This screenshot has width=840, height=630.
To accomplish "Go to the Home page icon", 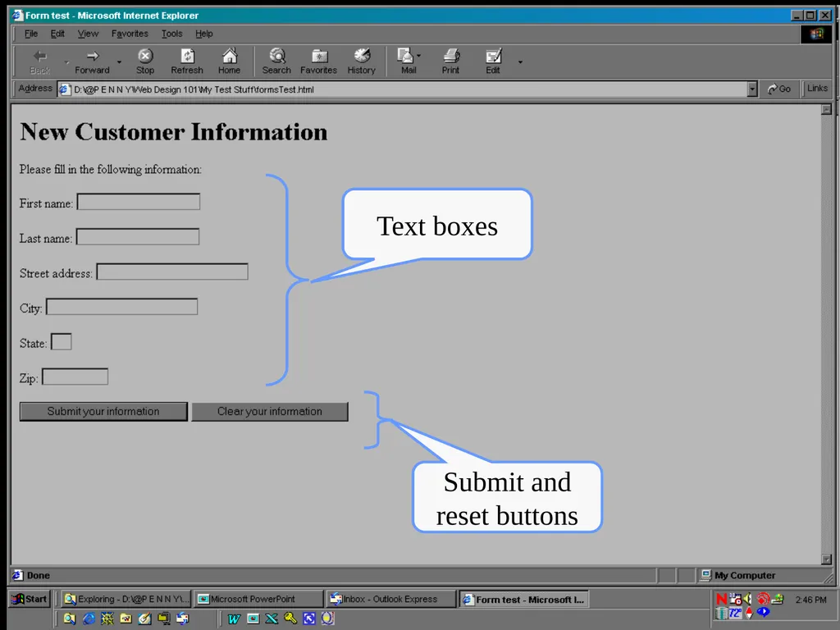I will point(230,56).
